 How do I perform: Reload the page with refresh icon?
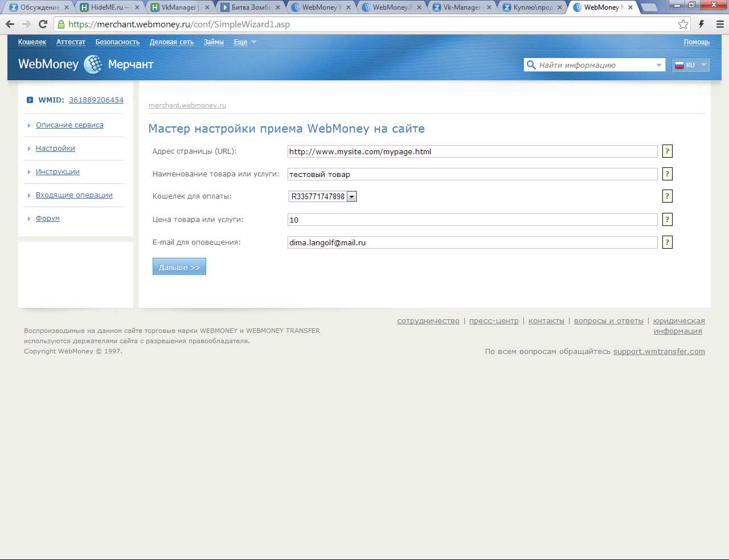pos(43,24)
